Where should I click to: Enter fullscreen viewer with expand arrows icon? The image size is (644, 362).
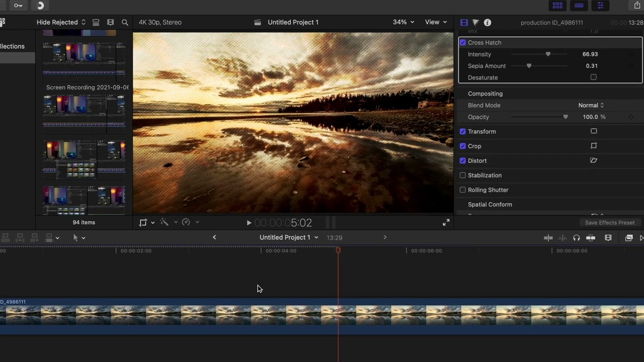446,223
